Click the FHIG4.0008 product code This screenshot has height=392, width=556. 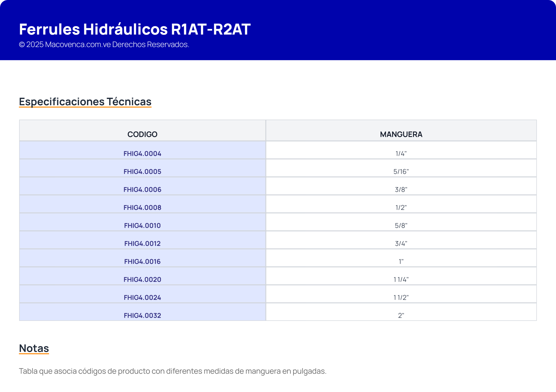pos(142,207)
